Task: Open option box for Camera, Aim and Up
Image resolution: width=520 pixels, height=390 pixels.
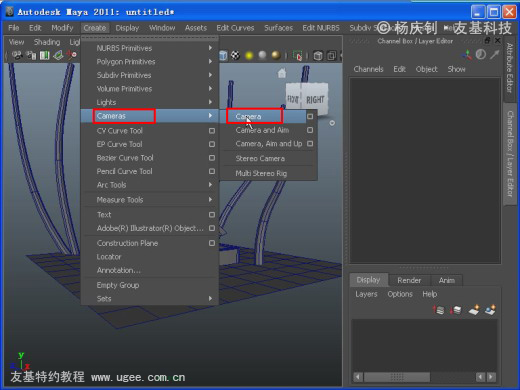Action: point(310,144)
